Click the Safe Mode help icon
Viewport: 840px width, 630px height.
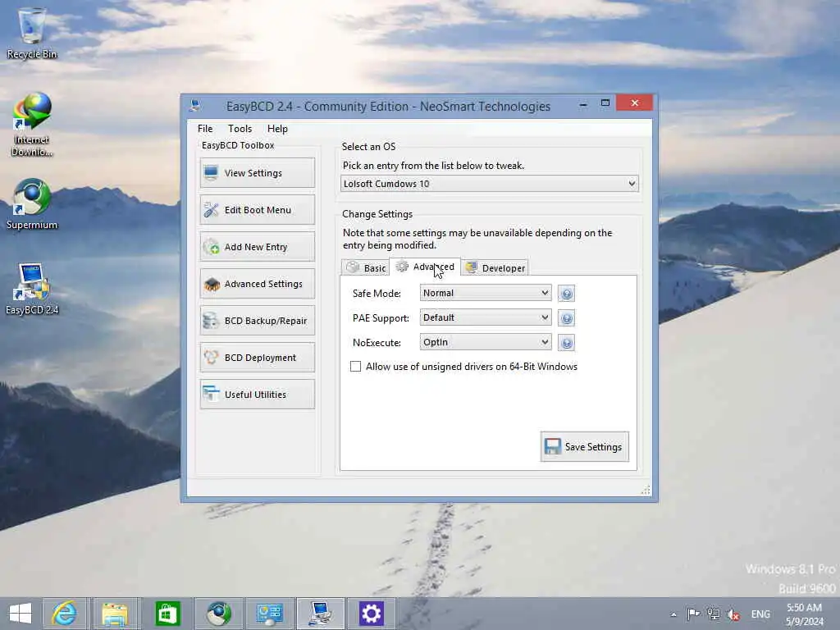(566, 294)
